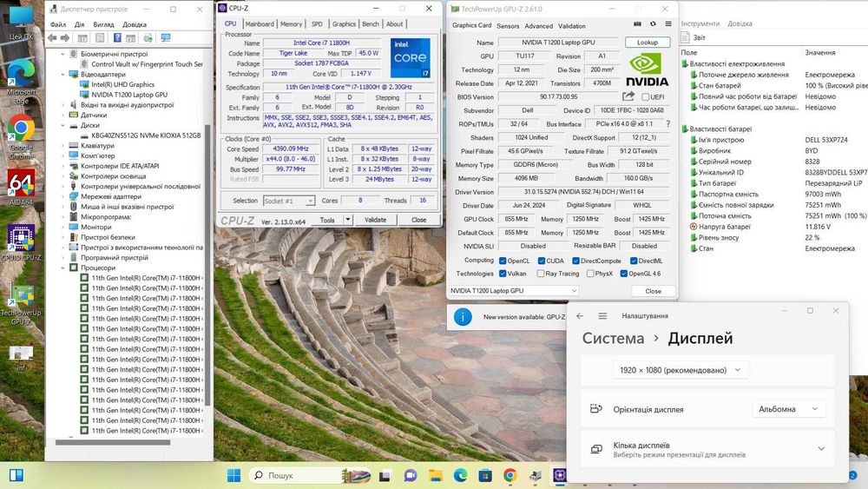This screenshot has height=489, width=868.
Task: Open the Google Chrome desktop shortcut
Action: coord(21,137)
